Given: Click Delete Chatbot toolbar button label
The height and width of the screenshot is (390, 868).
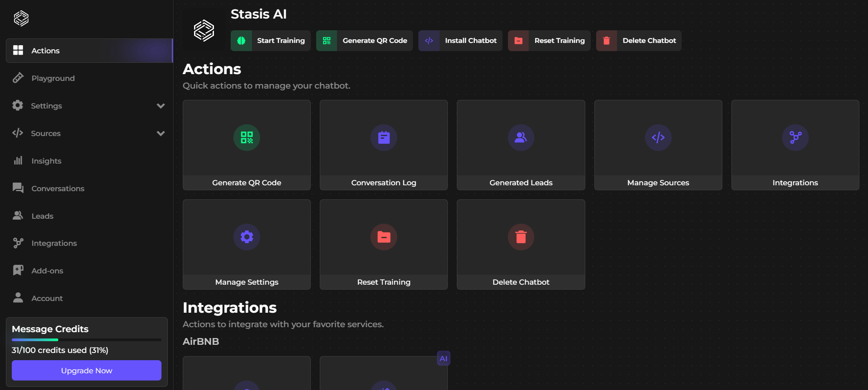Looking at the screenshot, I should pyautogui.click(x=649, y=41).
